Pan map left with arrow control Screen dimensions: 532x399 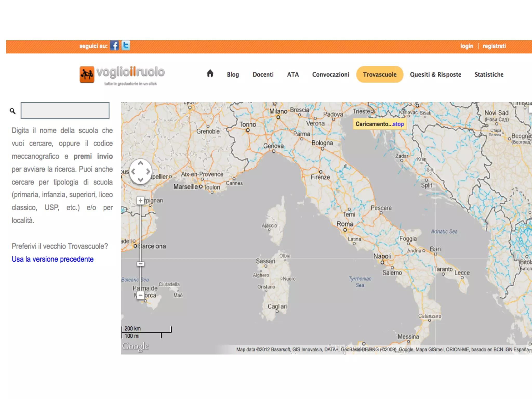133,171
